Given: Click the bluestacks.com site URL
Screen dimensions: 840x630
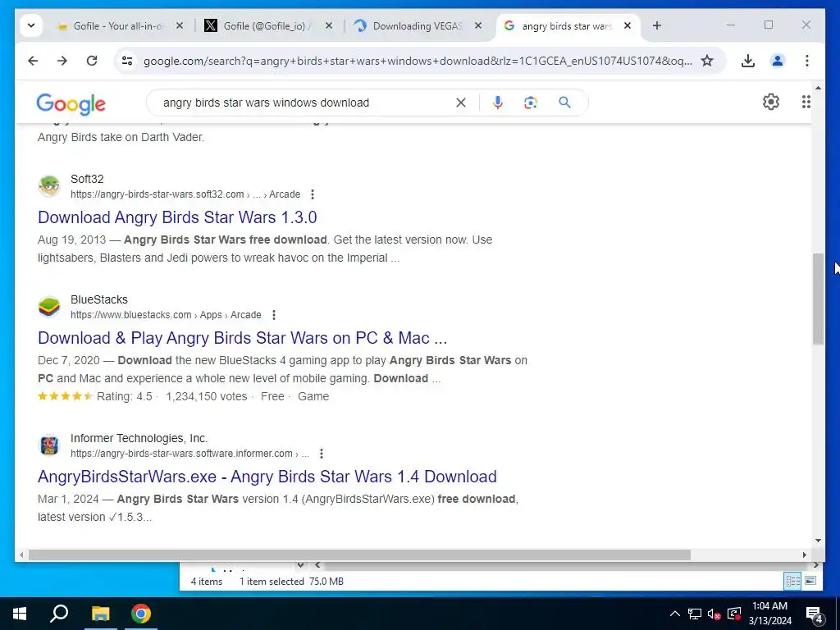Looking at the screenshot, I should 166,315.
